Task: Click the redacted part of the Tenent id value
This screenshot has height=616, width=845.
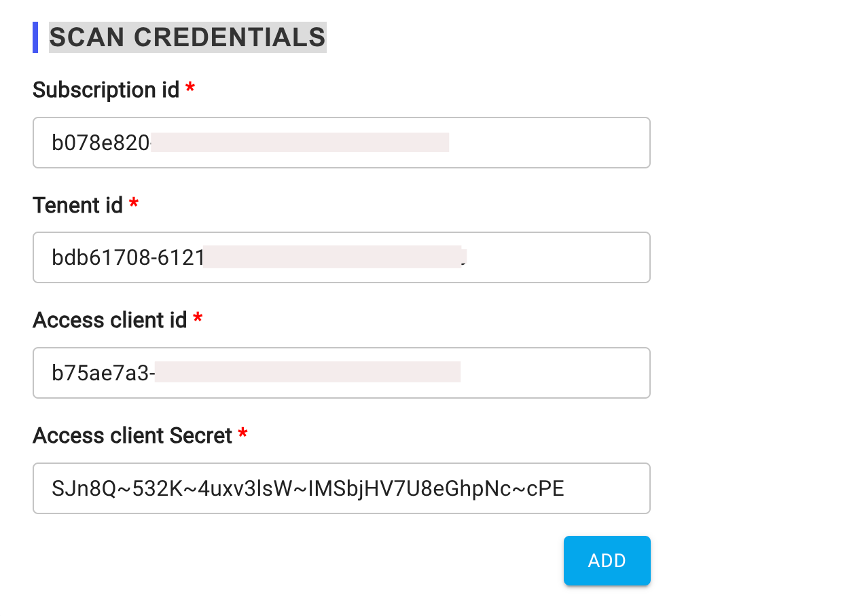Action: (332, 257)
